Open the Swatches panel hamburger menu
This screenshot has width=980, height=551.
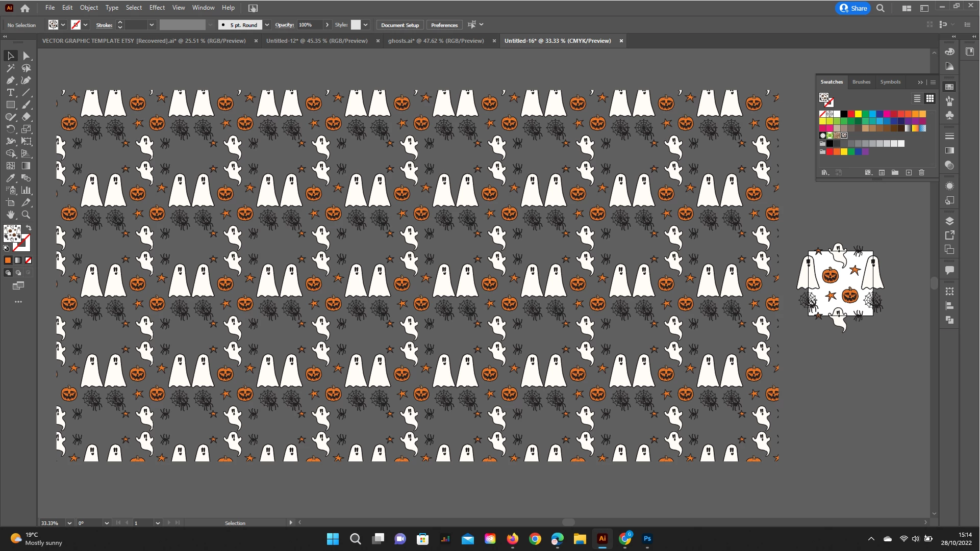[933, 82]
